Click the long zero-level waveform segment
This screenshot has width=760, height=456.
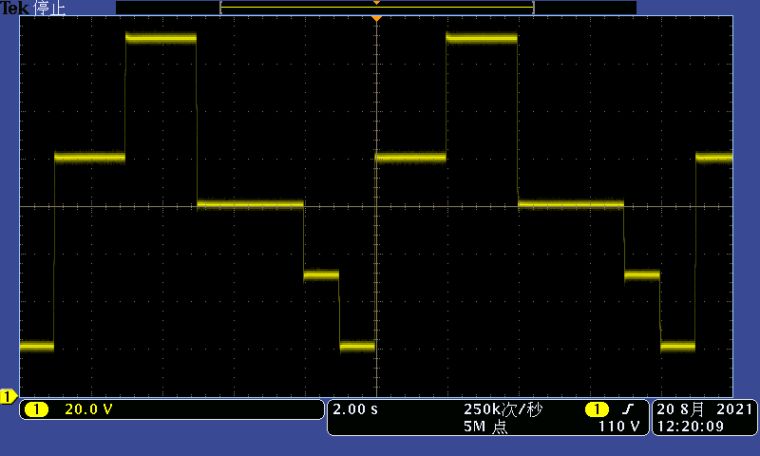[250, 204]
